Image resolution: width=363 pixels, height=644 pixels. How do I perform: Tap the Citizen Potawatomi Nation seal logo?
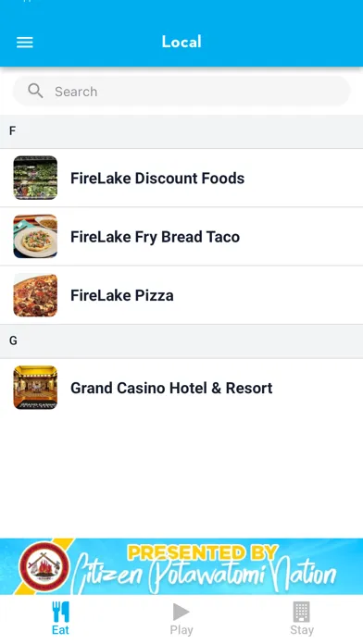click(44, 566)
